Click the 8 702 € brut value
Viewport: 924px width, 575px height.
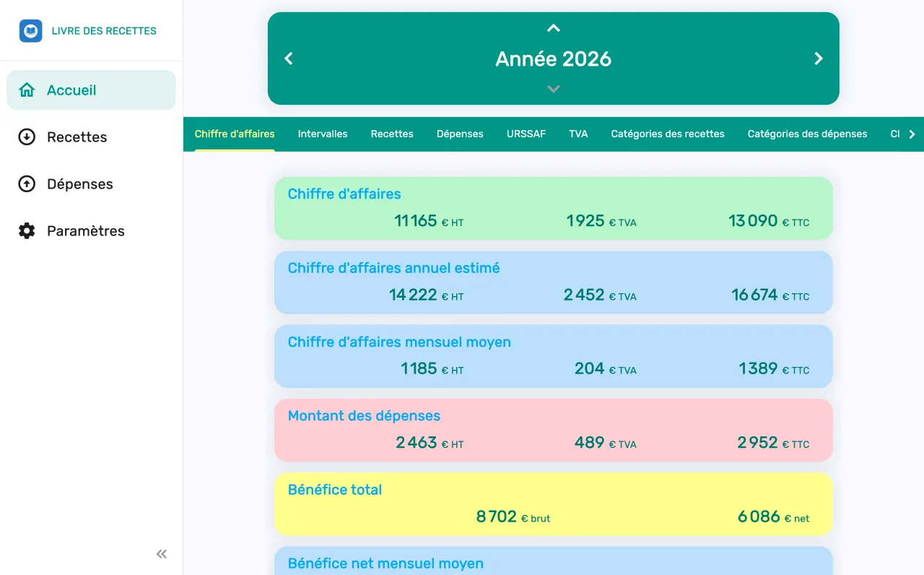(513, 517)
